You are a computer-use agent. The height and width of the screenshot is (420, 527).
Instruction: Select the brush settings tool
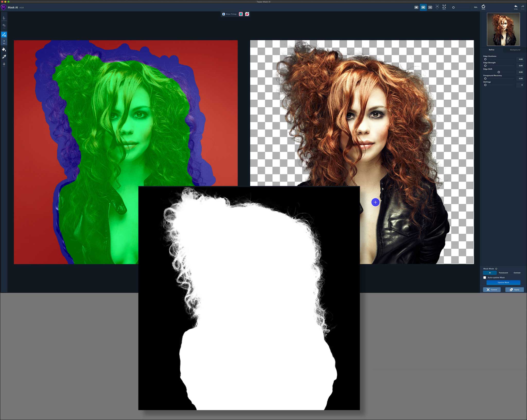[4, 34]
